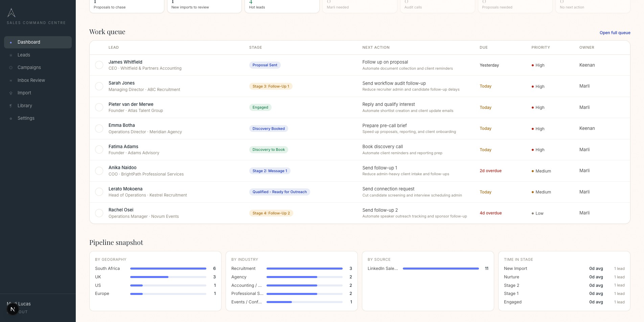Click the Recruitment industry bar

click(x=304, y=269)
